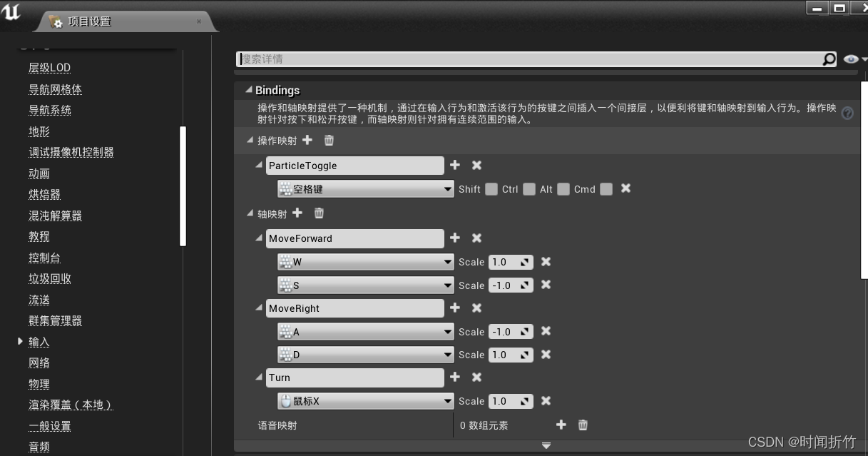Add a key to MoveForward axis
Image resolution: width=868 pixels, height=456 pixels.
(x=455, y=238)
